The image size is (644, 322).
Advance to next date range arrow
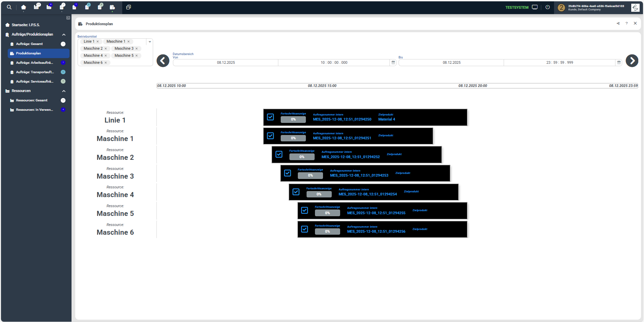(x=632, y=61)
